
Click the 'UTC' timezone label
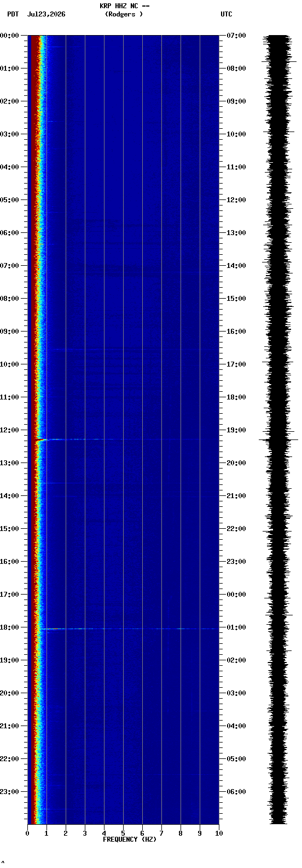coord(226,14)
